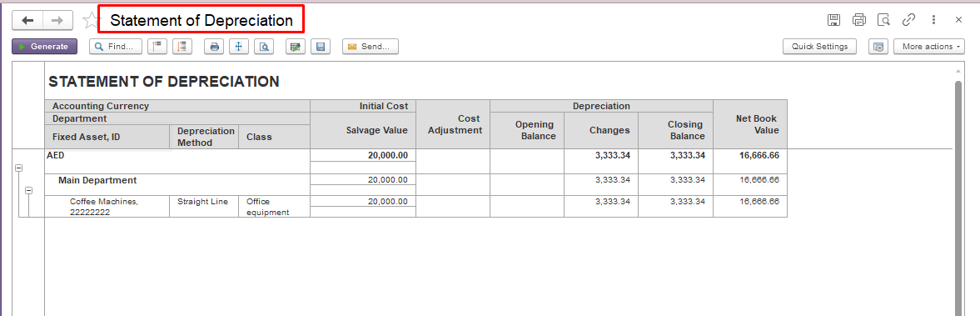
Task: Collapse the Main Department group
Action: (29, 190)
